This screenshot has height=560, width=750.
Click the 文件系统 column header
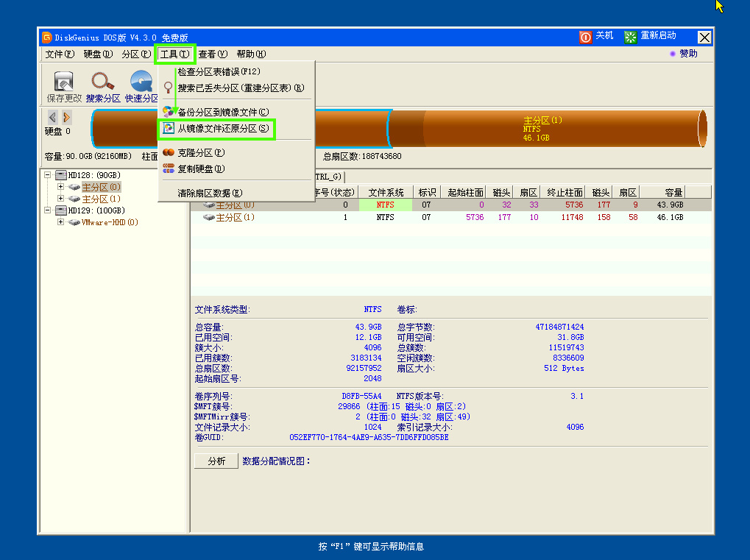pyautogui.click(x=386, y=192)
